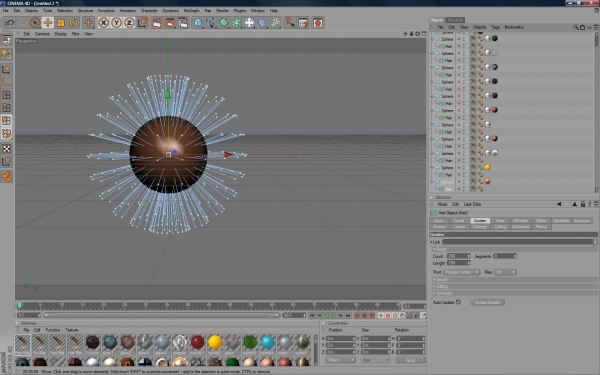
Task: Open render settings clapperboard icon
Action: point(183,23)
